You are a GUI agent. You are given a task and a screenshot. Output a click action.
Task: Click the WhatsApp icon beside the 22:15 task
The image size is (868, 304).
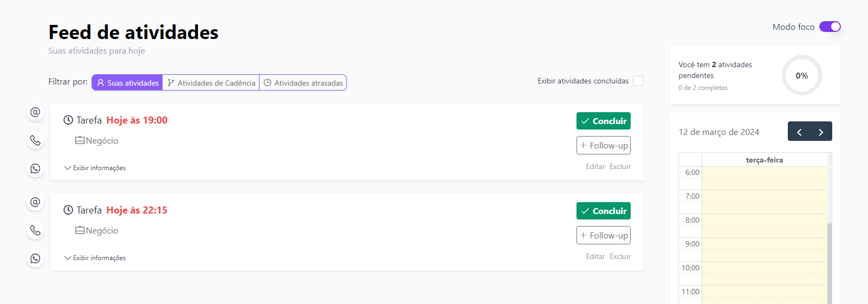coord(35,259)
